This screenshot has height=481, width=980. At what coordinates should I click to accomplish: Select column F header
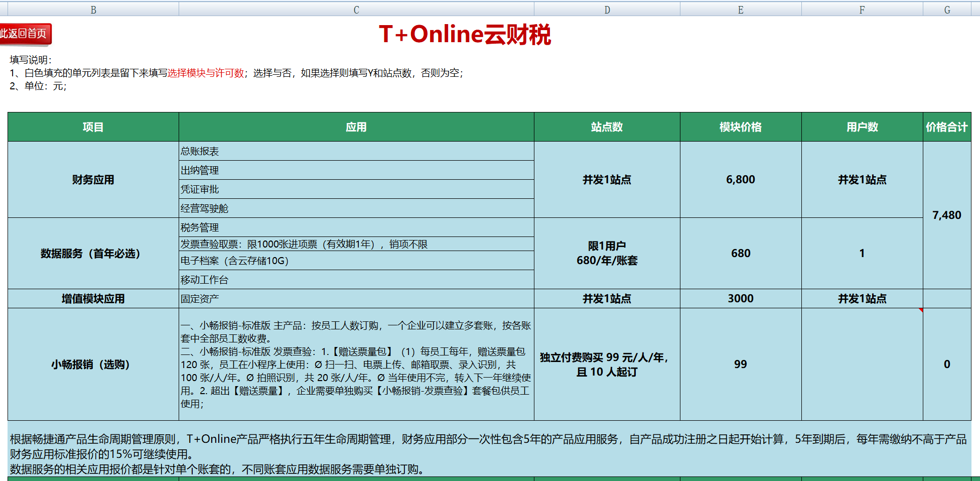[862, 10]
